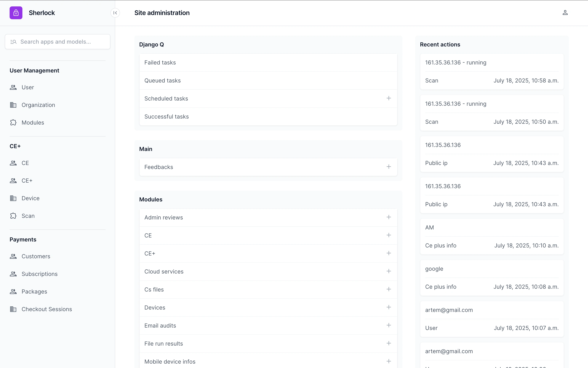
Task: Click the add plus icon for Scheduled tasks
Action: [x=388, y=98]
